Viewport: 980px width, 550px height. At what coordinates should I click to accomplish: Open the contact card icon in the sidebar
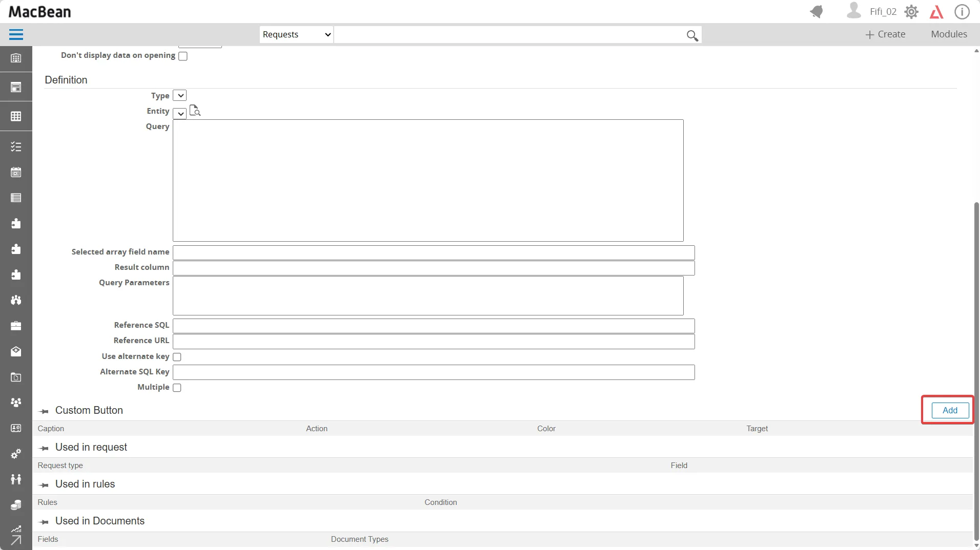click(x=16, y=429)
